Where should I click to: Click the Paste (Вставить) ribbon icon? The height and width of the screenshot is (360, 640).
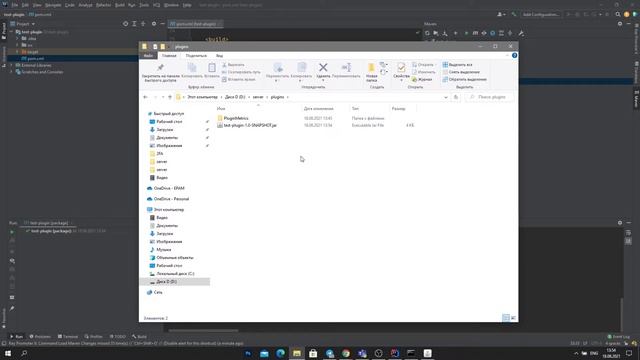pyautogui.click(x=211, y=70)
